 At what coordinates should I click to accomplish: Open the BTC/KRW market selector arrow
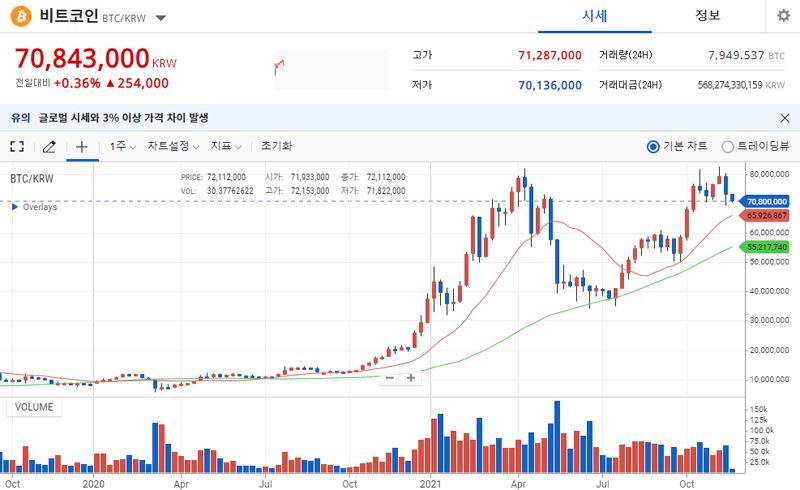click(161, 18)
